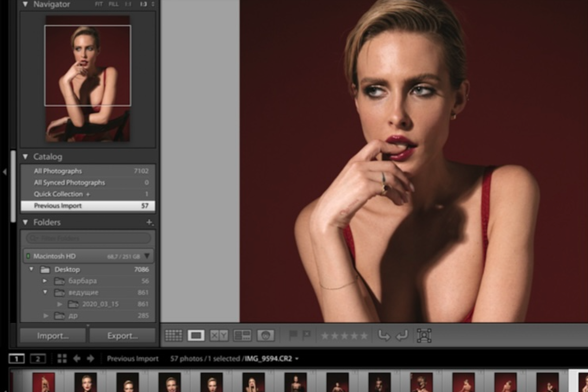The width and height of the screenshot is (588, 392).
Task: Switch to Grid view in toolbar
Action: coord(174,335)
